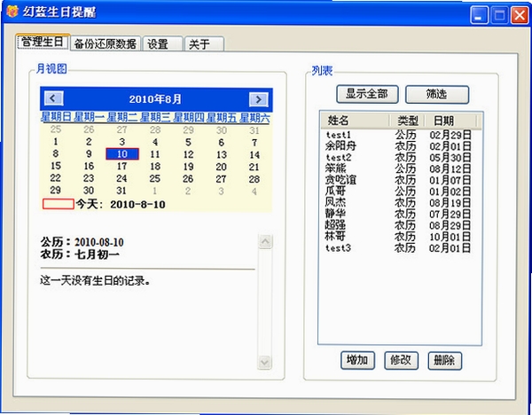This screenshot has width=532, height=415.
Task: Click 增加 to add a birthday
Action: [357, 360]
